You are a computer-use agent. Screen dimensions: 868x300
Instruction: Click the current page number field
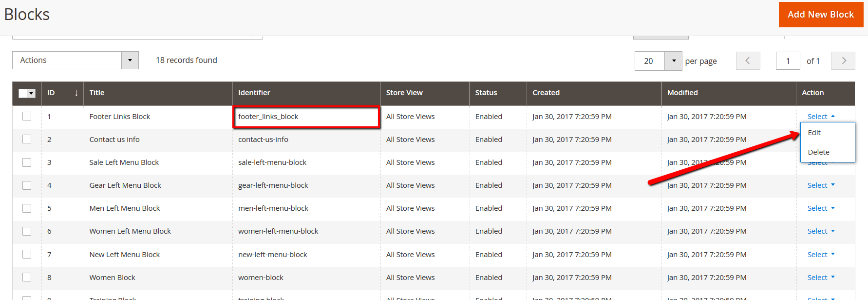click(x=788, y=61)
